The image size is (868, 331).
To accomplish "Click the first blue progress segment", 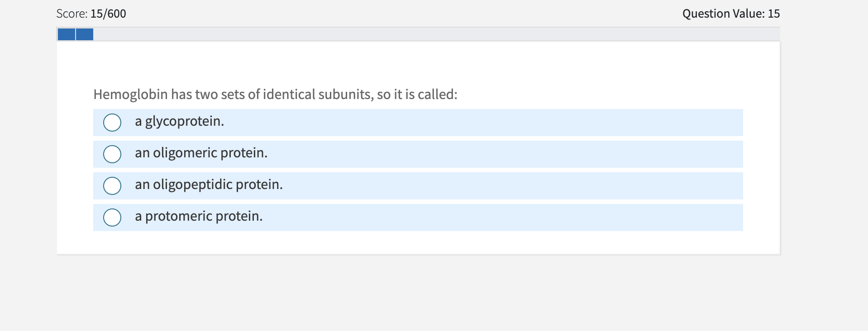I will pyautogui.click(x=66, y=34).
